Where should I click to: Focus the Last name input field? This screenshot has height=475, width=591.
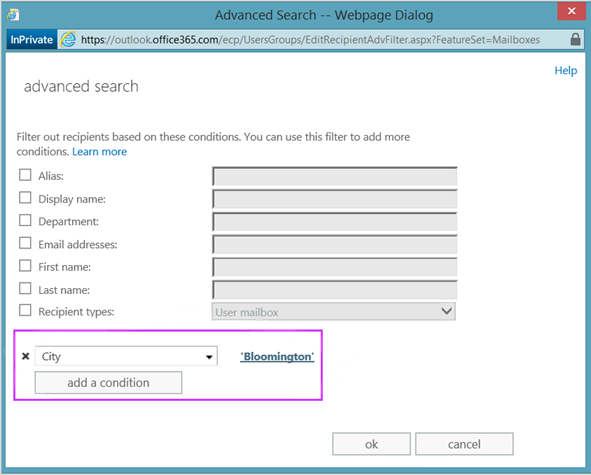[x=335, y=290]
